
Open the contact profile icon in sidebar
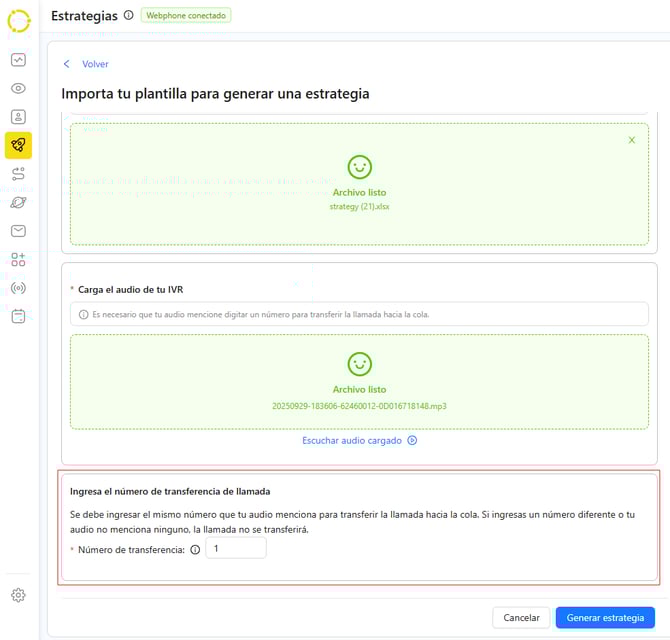(18, 117)
